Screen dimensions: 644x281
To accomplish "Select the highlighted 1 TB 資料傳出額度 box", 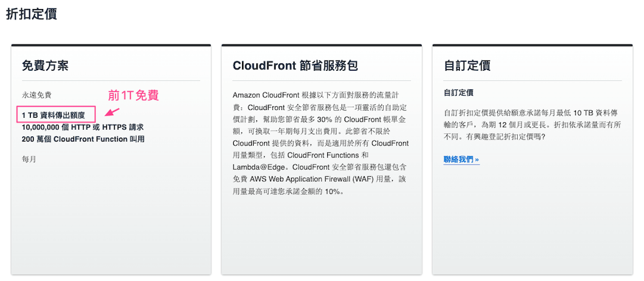I will pyautogui.click(x=56, y=114).
